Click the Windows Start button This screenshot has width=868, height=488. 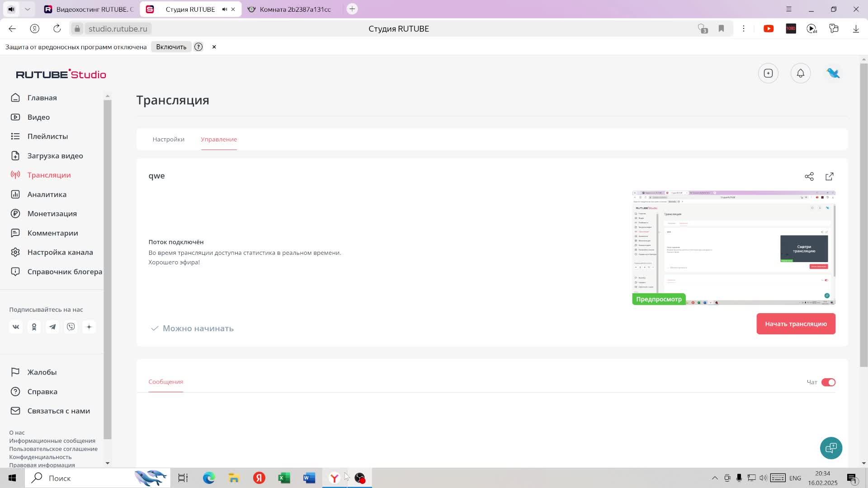pyautogui.click(x=12, y=478)
